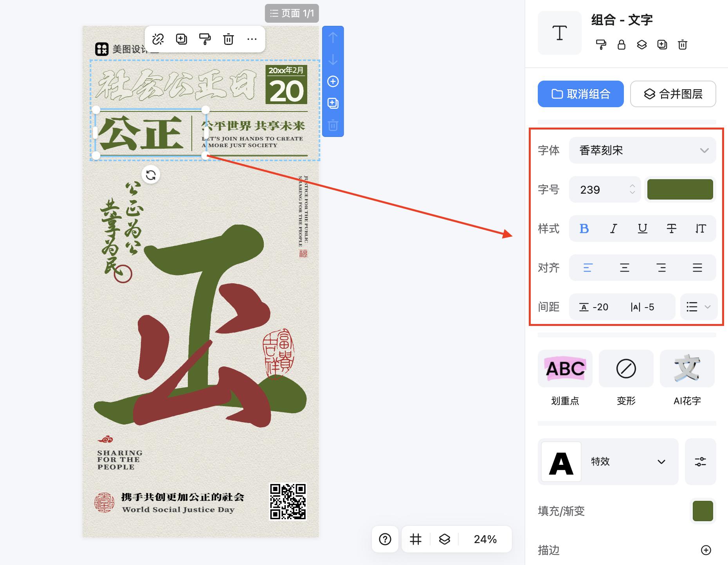
Task: Select the unlink icon in the floating toolbar
Action: click(158, 39)
